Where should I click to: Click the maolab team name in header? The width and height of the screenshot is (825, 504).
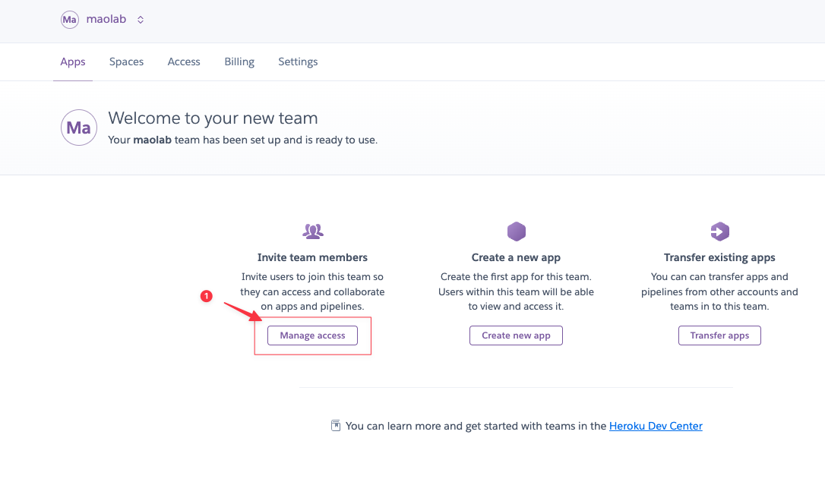pos(106,19)
